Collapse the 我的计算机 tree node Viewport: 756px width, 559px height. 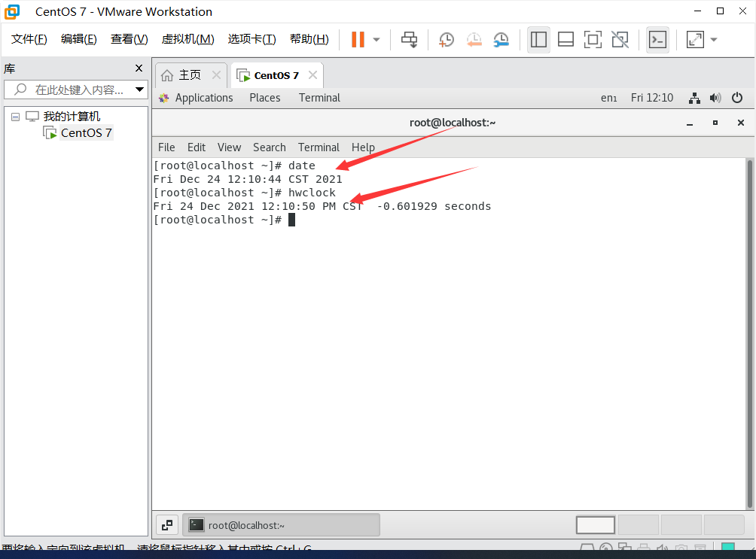point(15,117)
